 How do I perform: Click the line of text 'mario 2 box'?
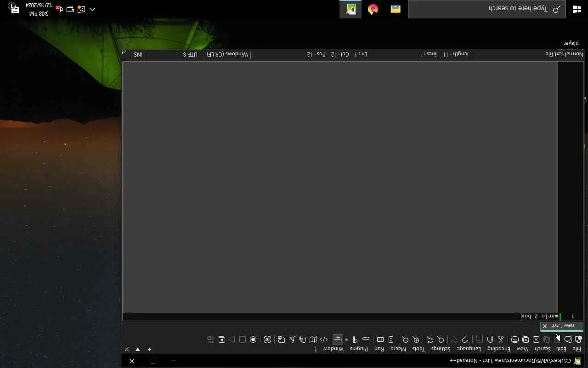(540, 316)
